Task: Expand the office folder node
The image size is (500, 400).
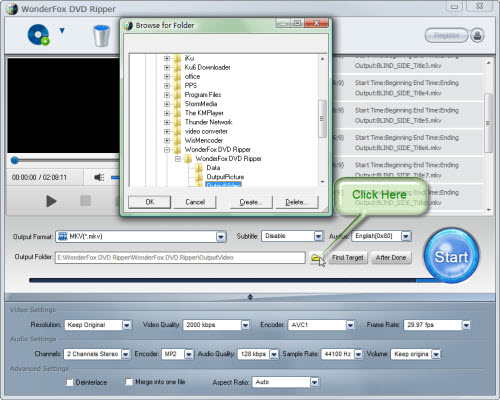Action: click(x=167, y=77)
